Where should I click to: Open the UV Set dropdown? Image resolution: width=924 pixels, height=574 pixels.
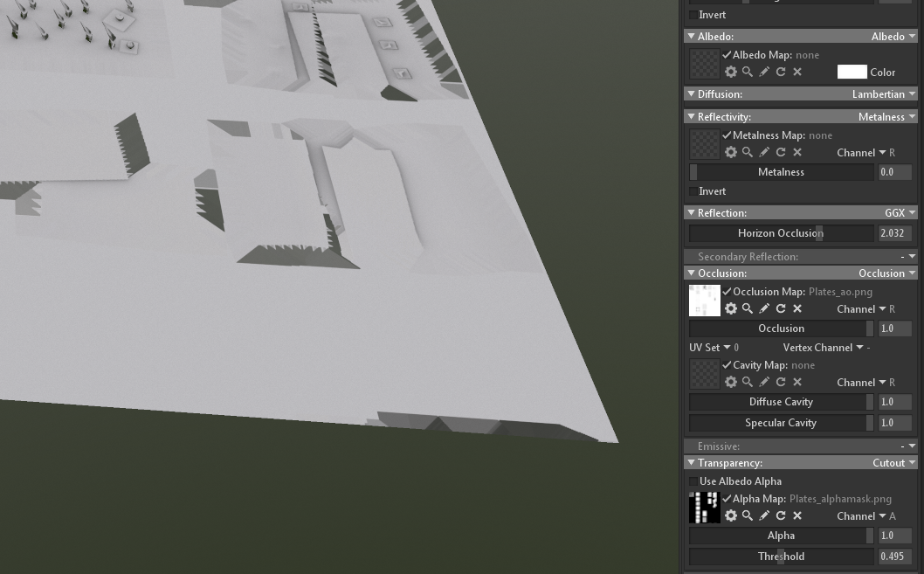coord(714,348)
